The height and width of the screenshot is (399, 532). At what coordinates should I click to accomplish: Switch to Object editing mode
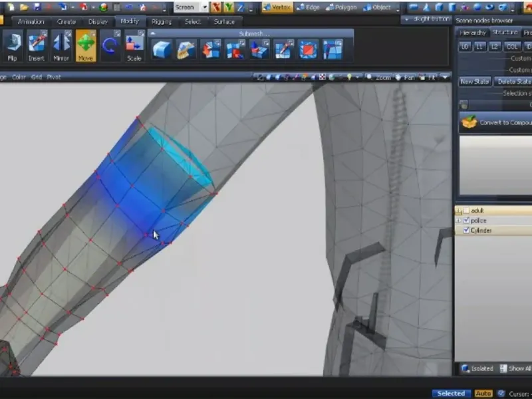(x=377, y=7)
